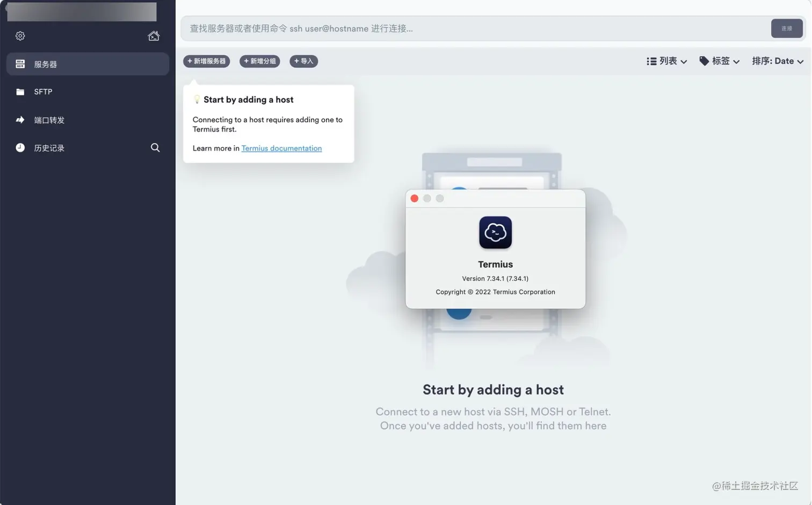
Task: Click the blurred account name at sidebar top
Action: pyautogui.click(x=82, y=12)
